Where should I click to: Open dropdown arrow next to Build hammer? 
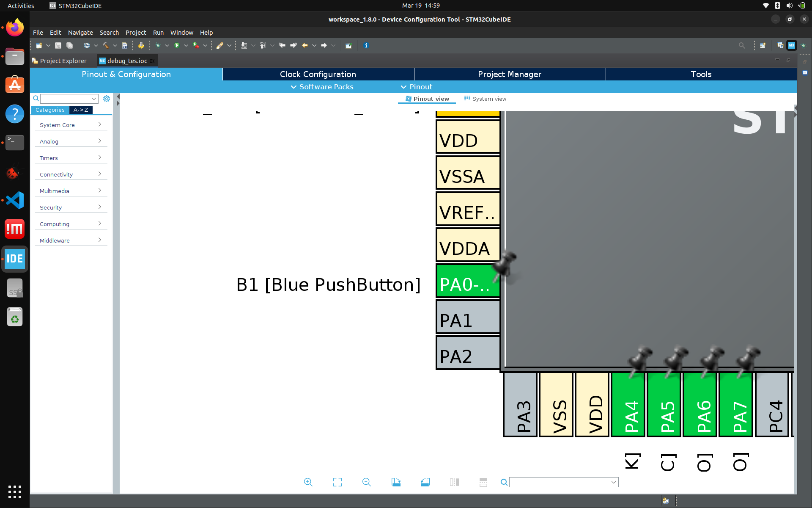[x=115, y=45]
